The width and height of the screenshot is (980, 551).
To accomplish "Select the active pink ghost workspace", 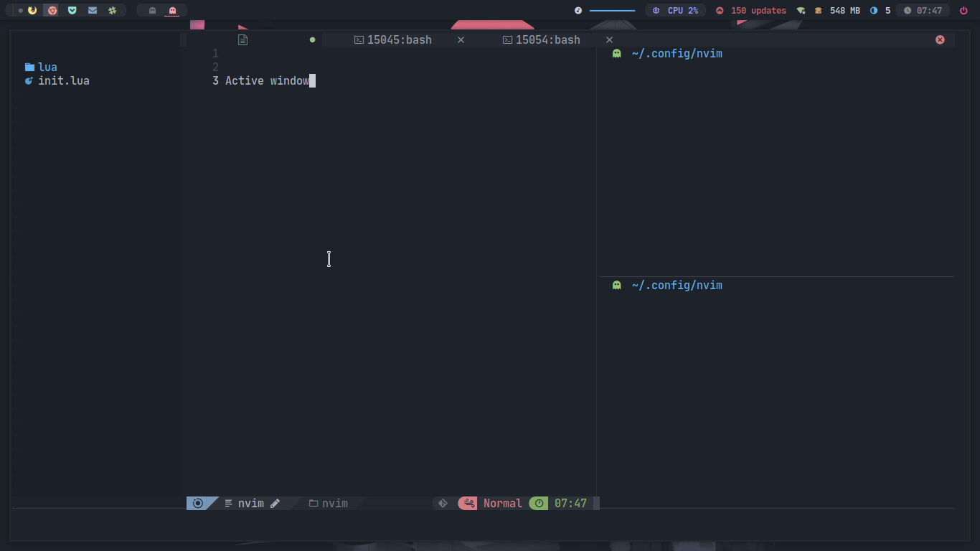I will (x=171, y=10).
